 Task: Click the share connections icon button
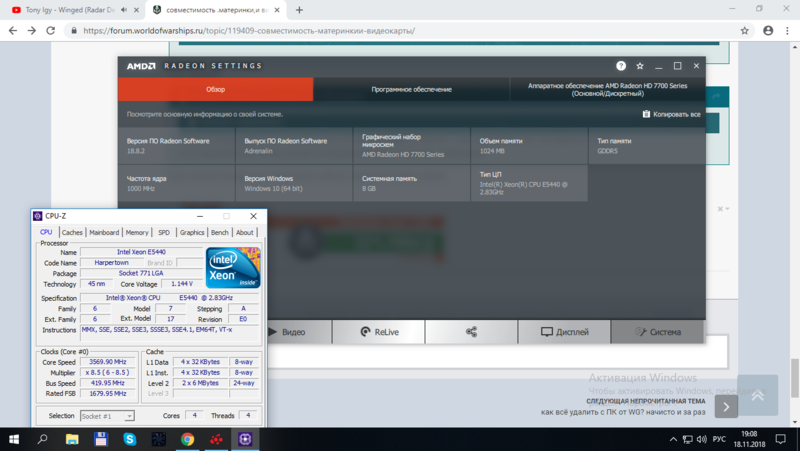[471, 332]
